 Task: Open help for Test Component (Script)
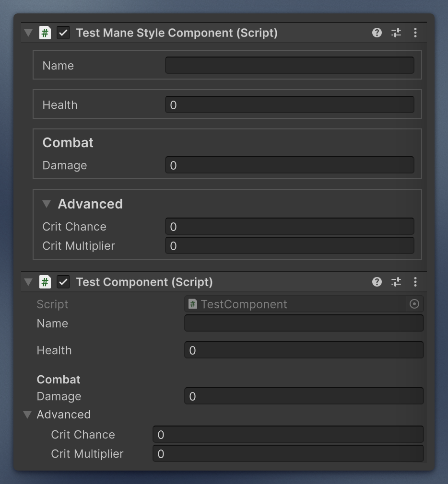(377, 281)
